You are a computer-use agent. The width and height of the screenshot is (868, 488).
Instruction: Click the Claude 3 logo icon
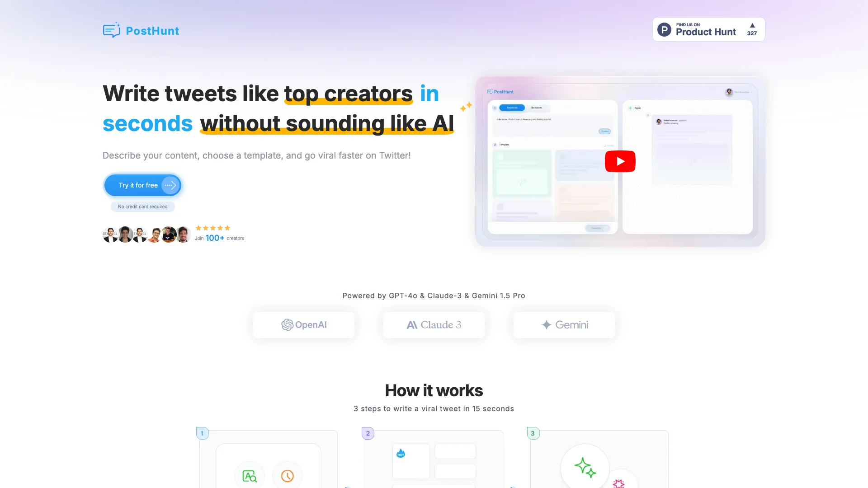click(x=411, y=325)
